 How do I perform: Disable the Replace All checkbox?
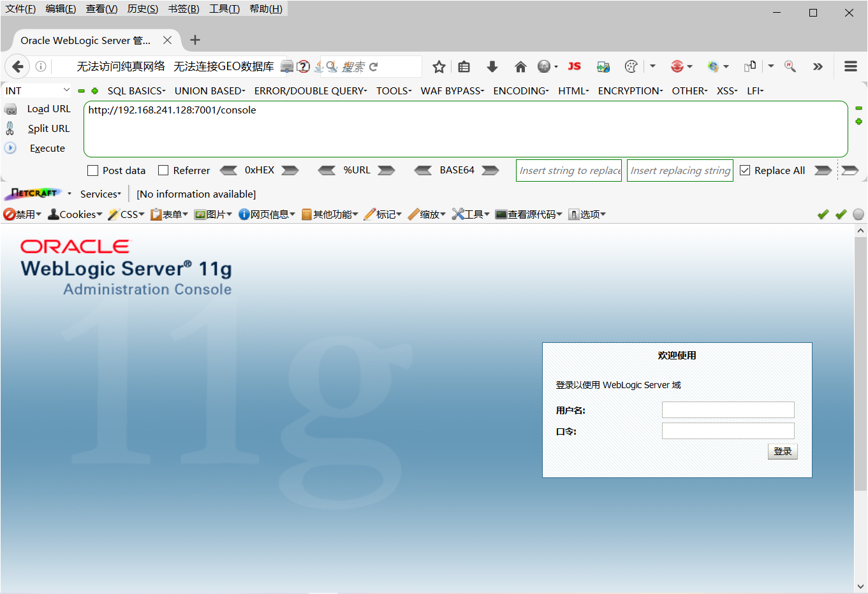pyautogui.click(x=745, y=170)
